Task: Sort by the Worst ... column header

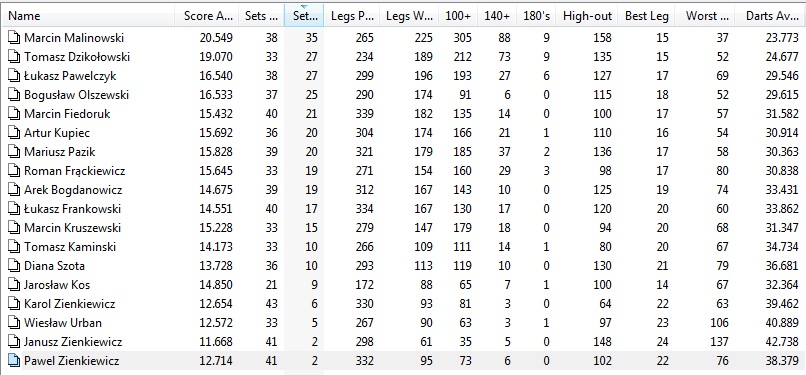Action: [x=705, y=16]
